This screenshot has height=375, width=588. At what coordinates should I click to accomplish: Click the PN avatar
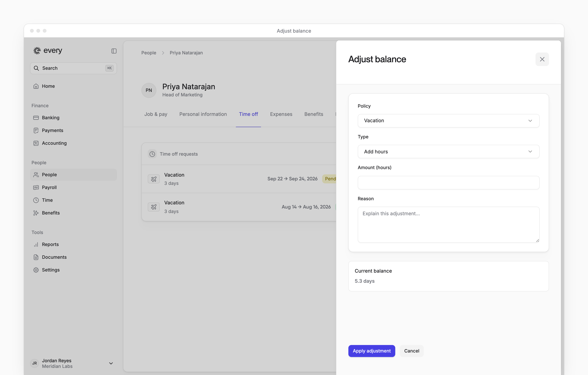pos(149,90)
